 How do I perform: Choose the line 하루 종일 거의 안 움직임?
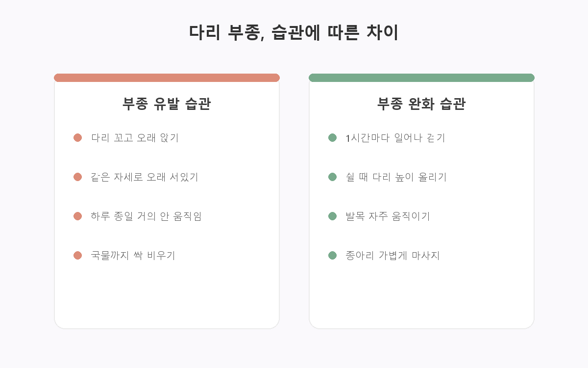pos(147,216)
